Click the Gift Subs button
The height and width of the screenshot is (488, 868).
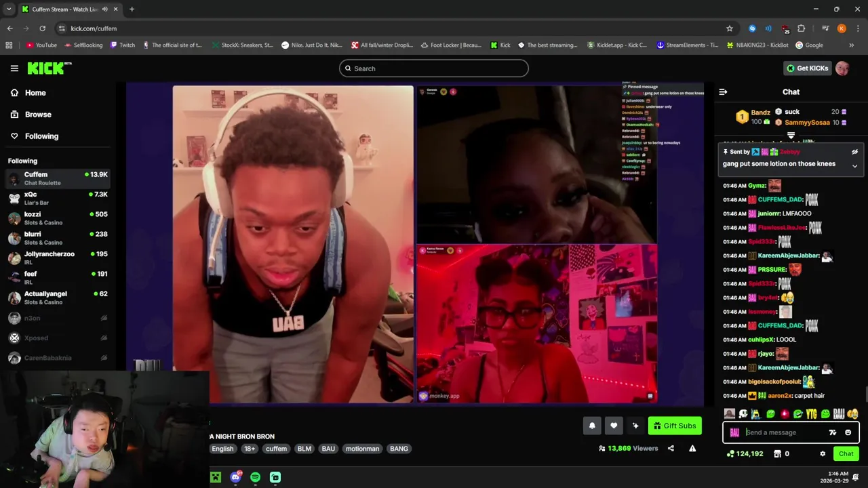pyautogui.click(x=675, y=426)
